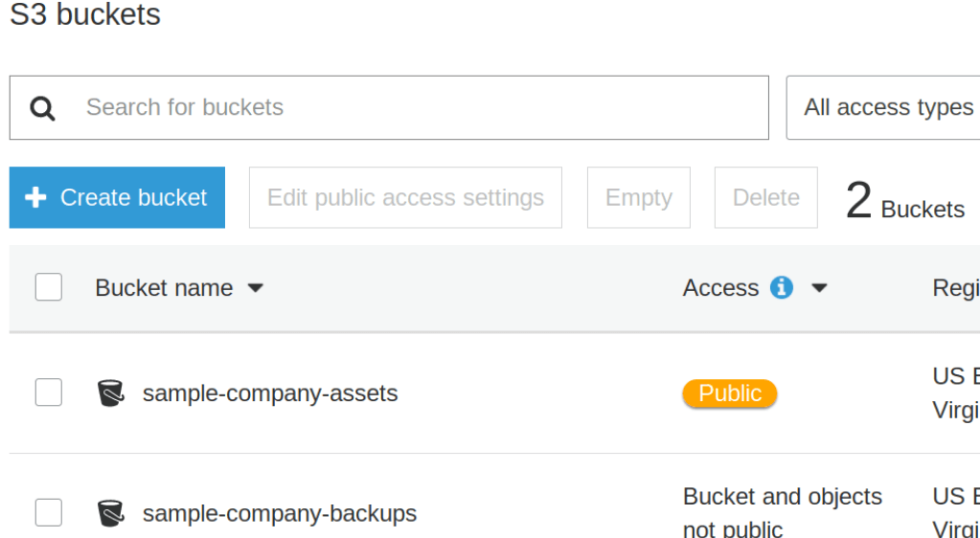Toggle the select-all buckets checkbox
Viewport: 980px width, 538px height.
coord(49,287)
